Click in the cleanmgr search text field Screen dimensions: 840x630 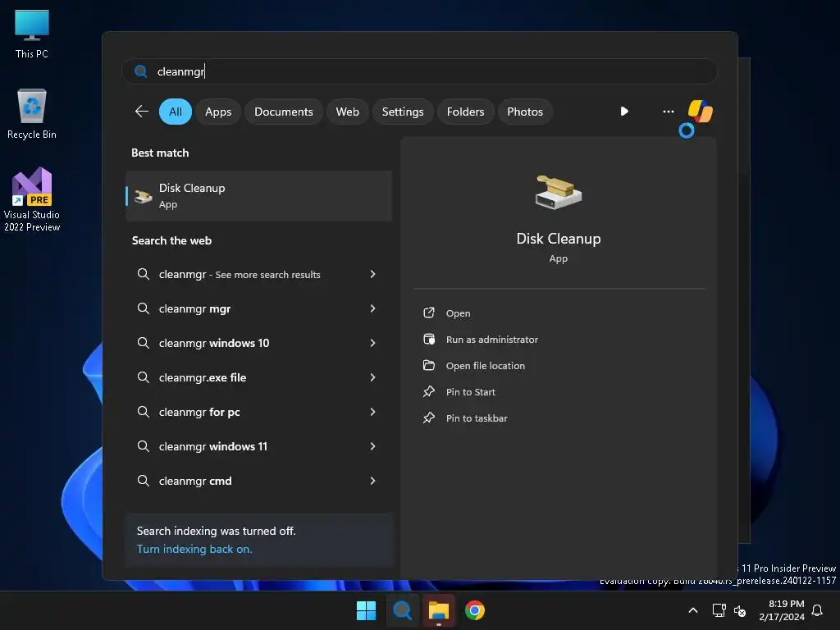[419, 71]
